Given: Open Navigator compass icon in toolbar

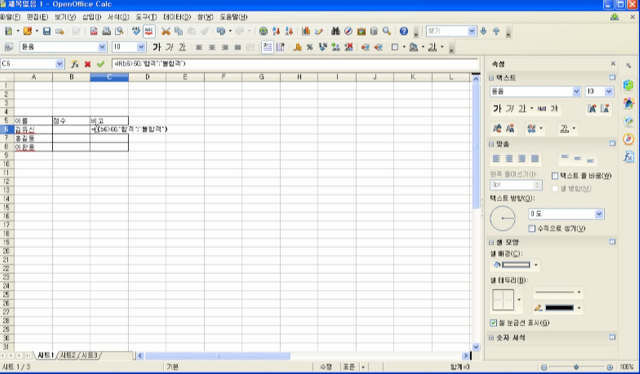Looking at the screenshot, I should click(x=348, y=31).
